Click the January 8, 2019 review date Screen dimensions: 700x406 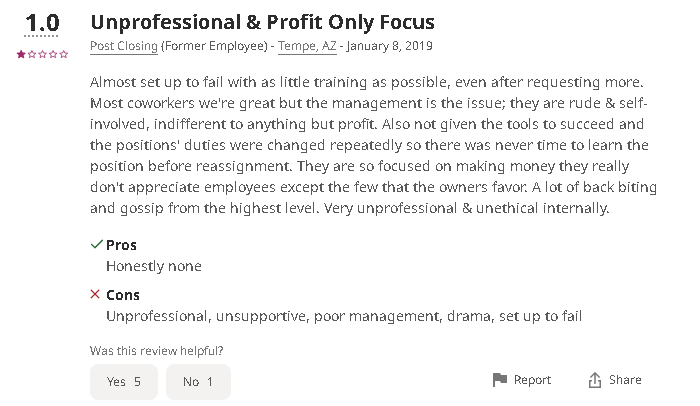390,46
